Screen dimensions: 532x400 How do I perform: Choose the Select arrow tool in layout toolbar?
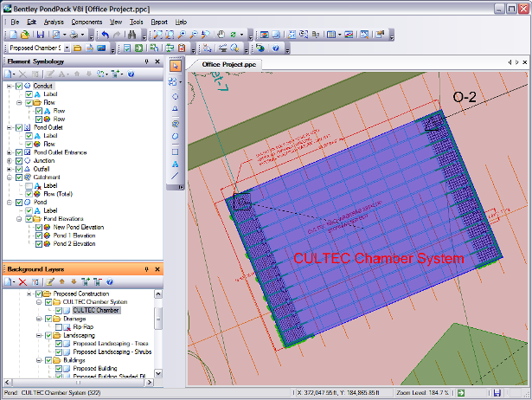pos(176,66)
